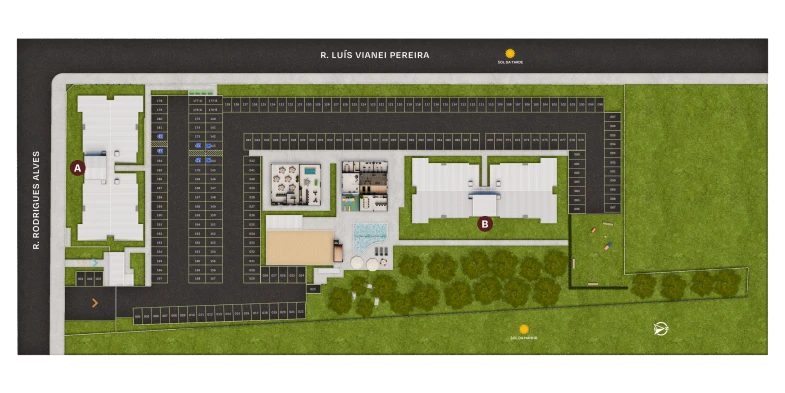The height and width of the screenshot is (393, 785).
Task: Click the north compass icon
Action: (x=661, y=329)
